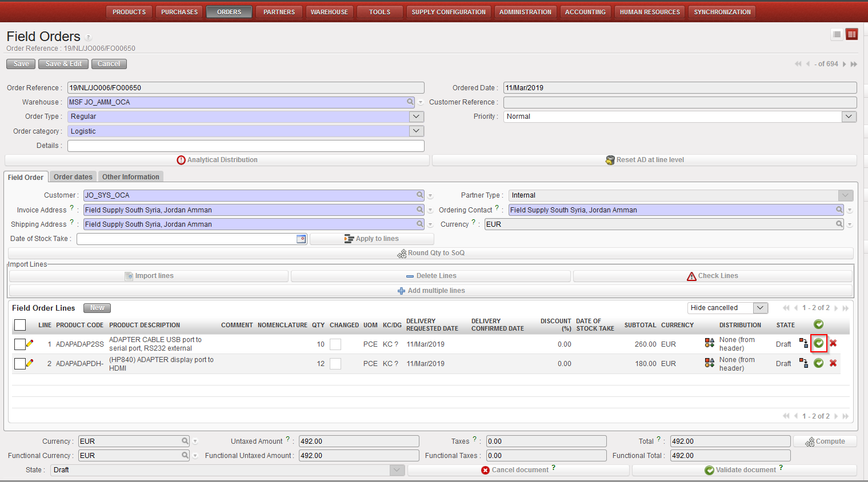Select the checkbox for line 1 ADAPADAP2SS
The image size is (868, 482).
coord(20,344)
